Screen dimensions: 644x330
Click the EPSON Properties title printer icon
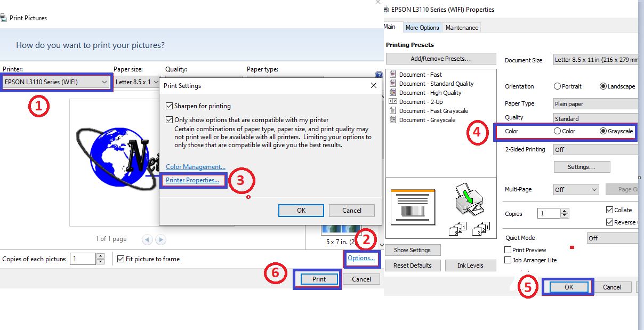[x=385, y=9]
